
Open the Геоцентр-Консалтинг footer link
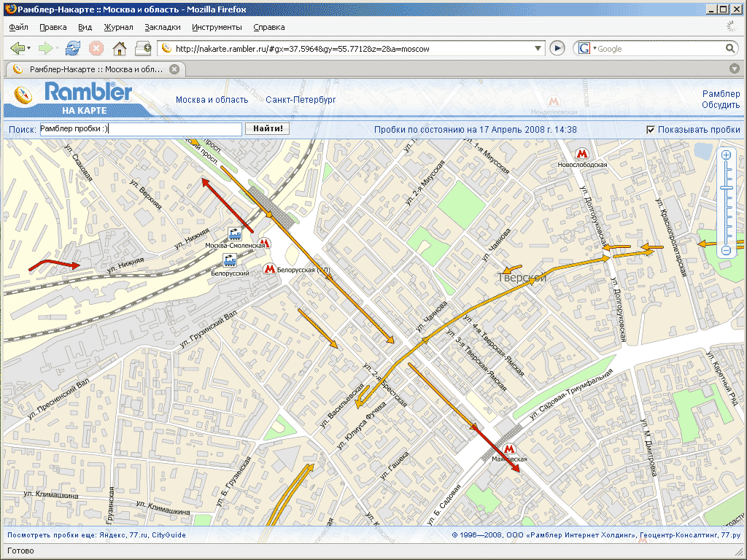[x=678, y=535]
